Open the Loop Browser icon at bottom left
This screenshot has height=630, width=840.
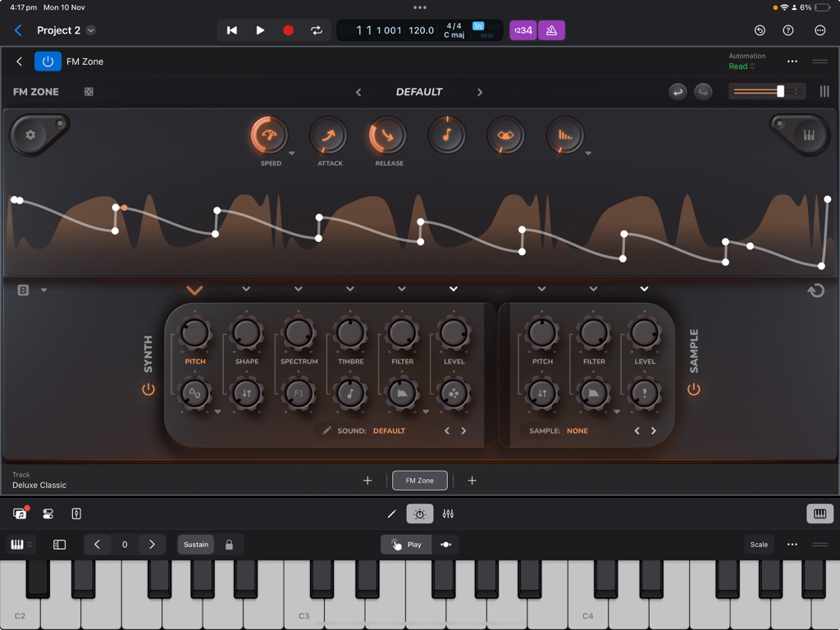point(18,513)
